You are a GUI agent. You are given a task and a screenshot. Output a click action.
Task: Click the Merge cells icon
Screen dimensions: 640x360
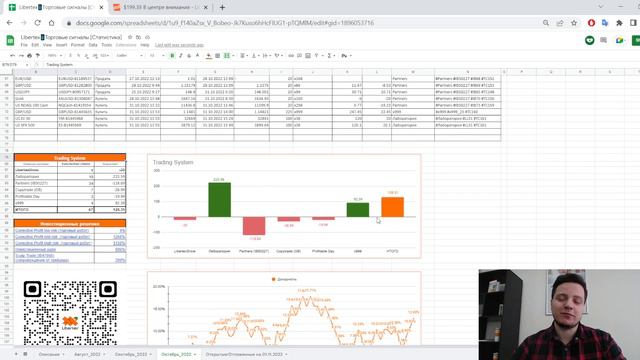pyautogui.click(x=227, y=56)
